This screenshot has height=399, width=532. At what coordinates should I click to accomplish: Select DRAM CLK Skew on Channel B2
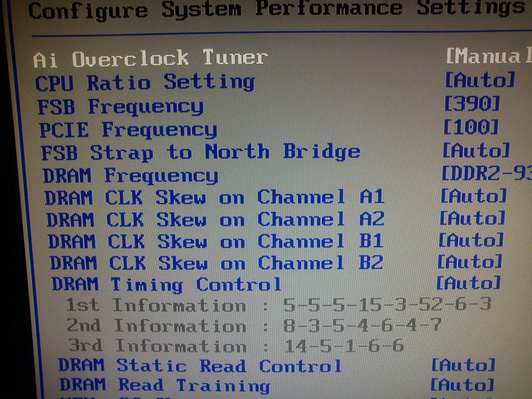click(217, 263)
